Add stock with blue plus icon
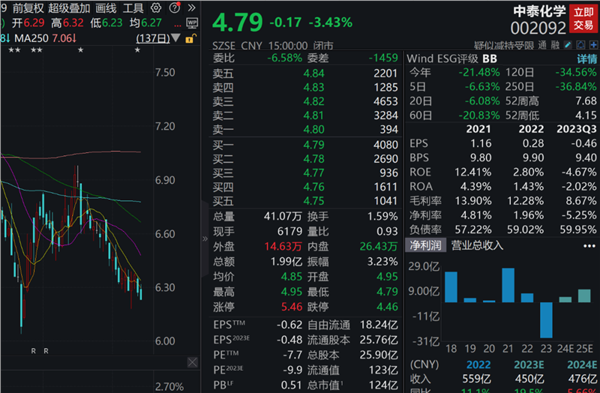 (593, 45)
